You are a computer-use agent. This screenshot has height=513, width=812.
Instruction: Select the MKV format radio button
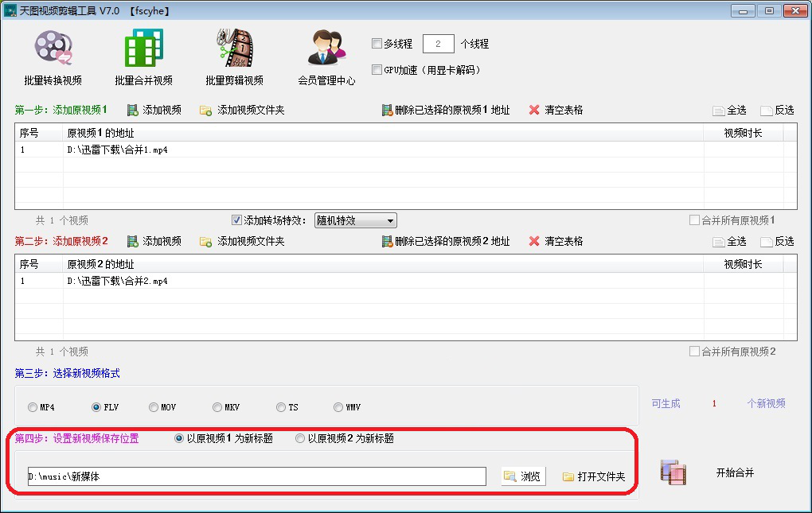pos(217,407)
